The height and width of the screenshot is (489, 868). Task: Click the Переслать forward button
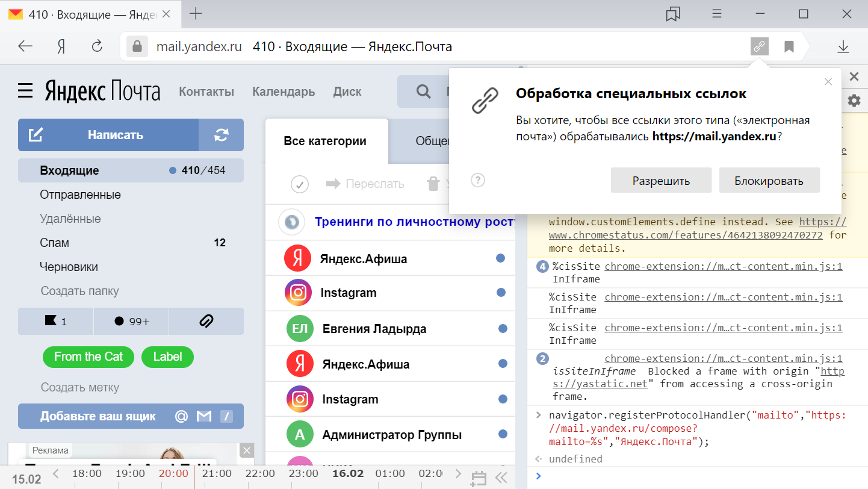[365, 184]
